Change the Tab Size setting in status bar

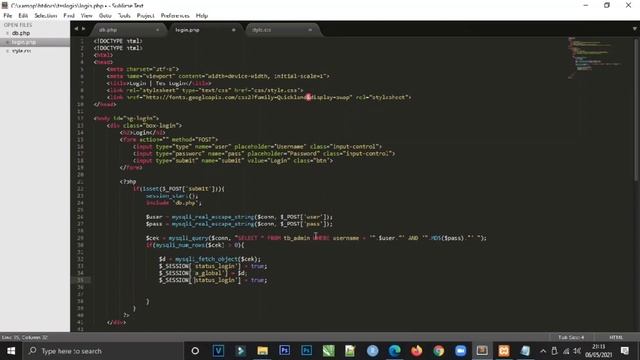[x=571, y=338]
